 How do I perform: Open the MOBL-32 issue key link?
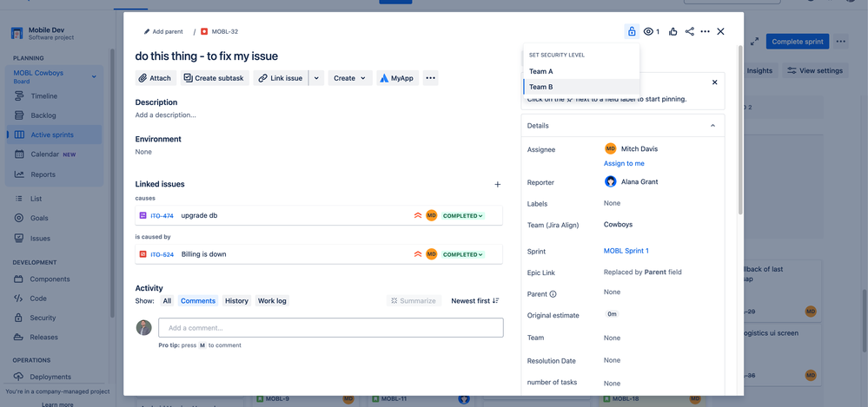pos(225,31)
